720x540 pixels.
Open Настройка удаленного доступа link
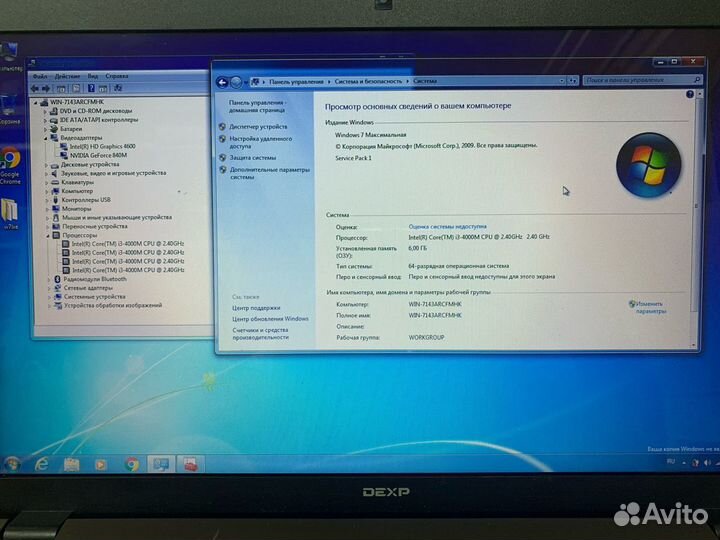pos(260,142)
